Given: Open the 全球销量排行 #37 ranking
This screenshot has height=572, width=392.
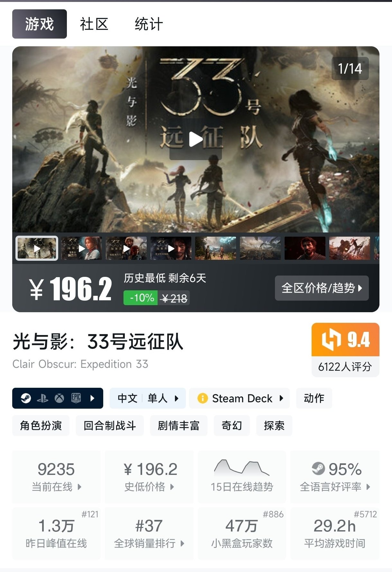Looking at the screenshot, I should [149, 534].
